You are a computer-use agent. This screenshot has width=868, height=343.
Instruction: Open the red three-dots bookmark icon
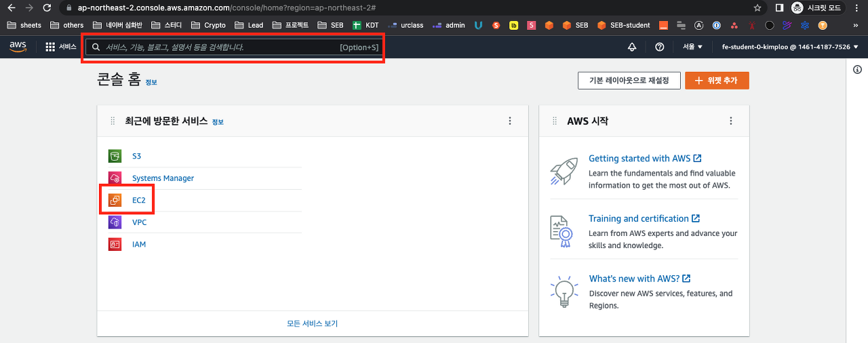(734, 25)
